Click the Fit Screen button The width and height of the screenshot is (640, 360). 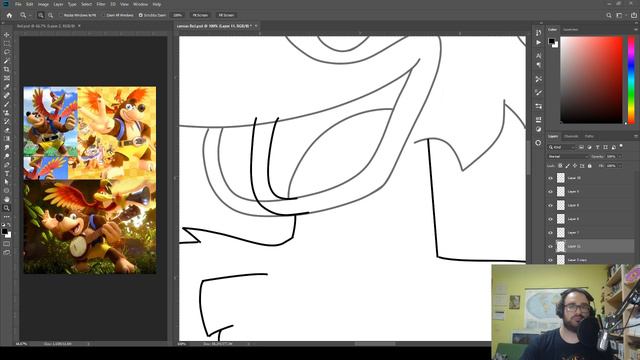pyautogui.click(x=200, y=15)
